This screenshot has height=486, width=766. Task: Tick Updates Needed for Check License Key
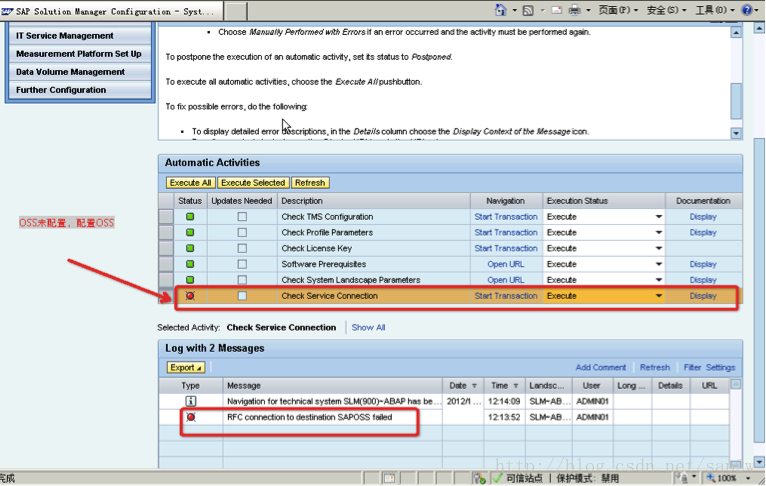pos(242,248)
